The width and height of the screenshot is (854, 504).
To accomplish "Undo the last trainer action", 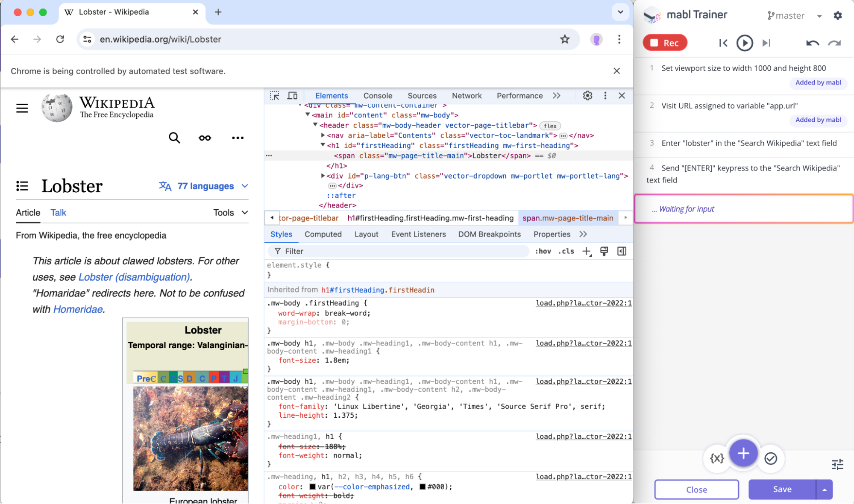I will (x=812, y=43).
